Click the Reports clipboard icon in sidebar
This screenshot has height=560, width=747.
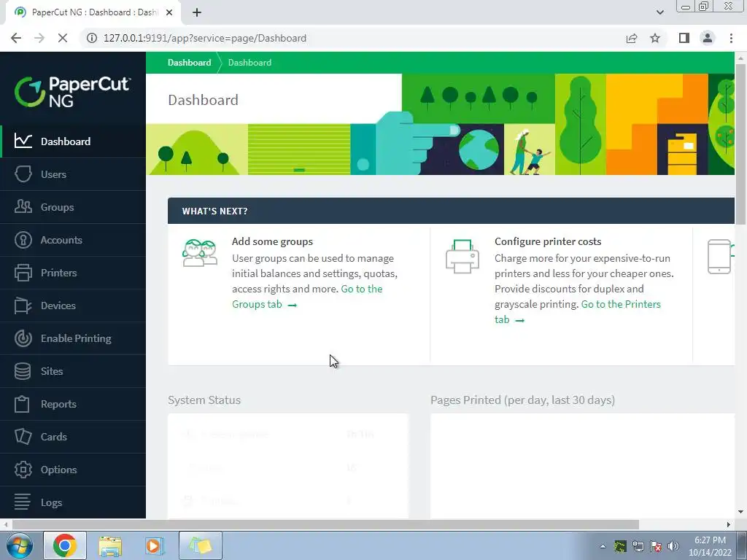[x=22, y=404]
